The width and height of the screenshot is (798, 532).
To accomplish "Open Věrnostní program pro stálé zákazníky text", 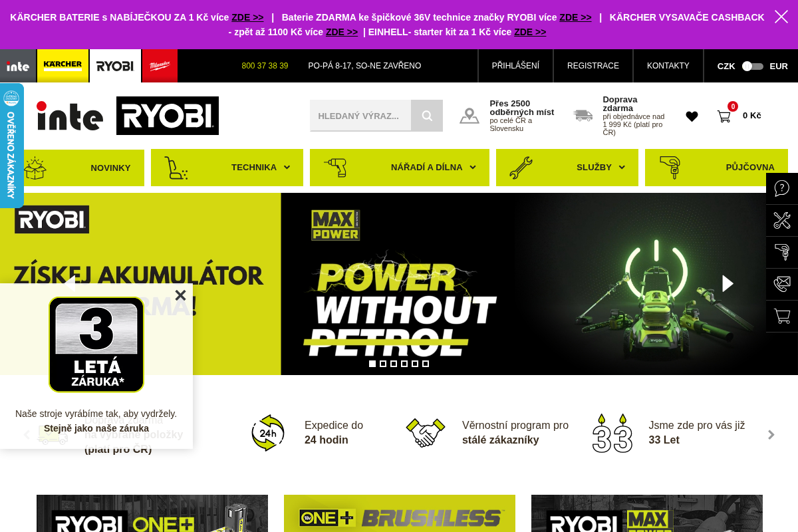I will pos(515,433).
